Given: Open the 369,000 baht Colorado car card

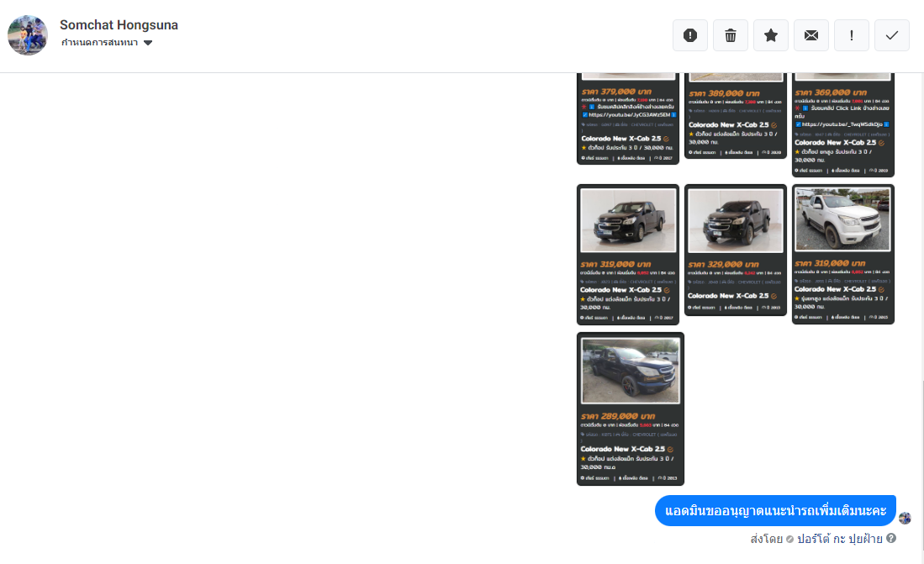Looking at the screenshot, I should (842, 124).
